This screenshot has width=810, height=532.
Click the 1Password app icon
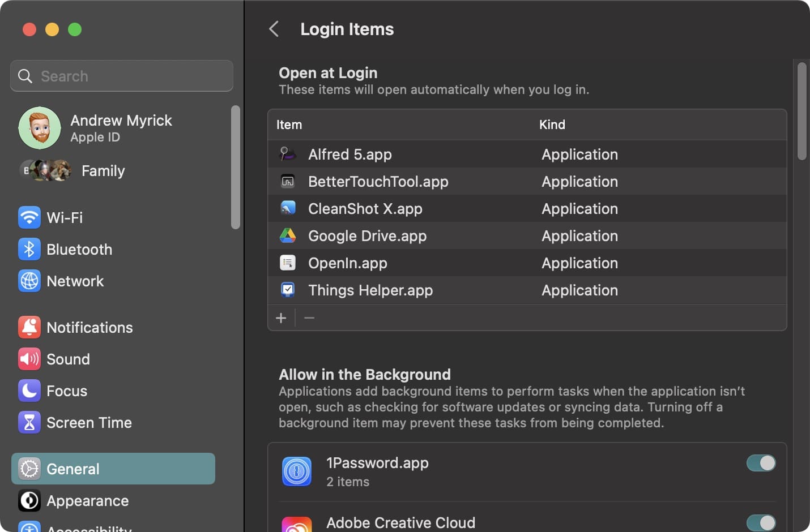[x=297, y=471]
